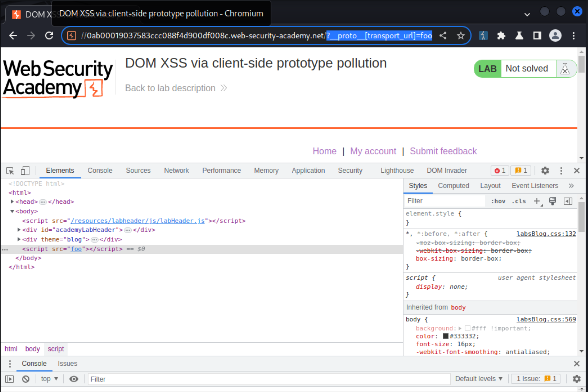Clear the console with the ban icon
This screenshot has height=392, width=588.
[x=26, y=379]
